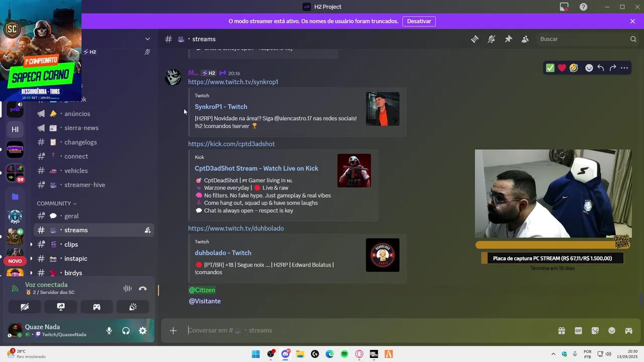
Task: Open the gift Nitro icon
Action: click(x=561, y=331)
